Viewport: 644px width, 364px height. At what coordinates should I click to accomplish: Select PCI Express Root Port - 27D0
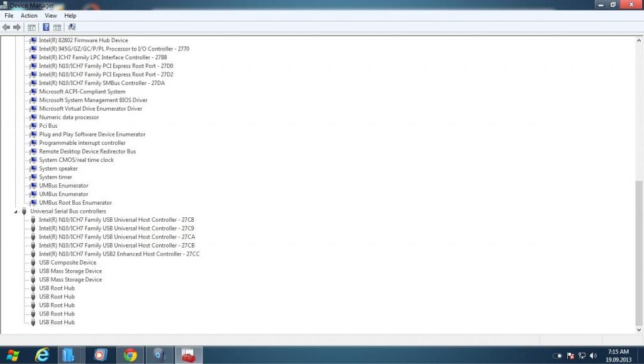point(106,65)
